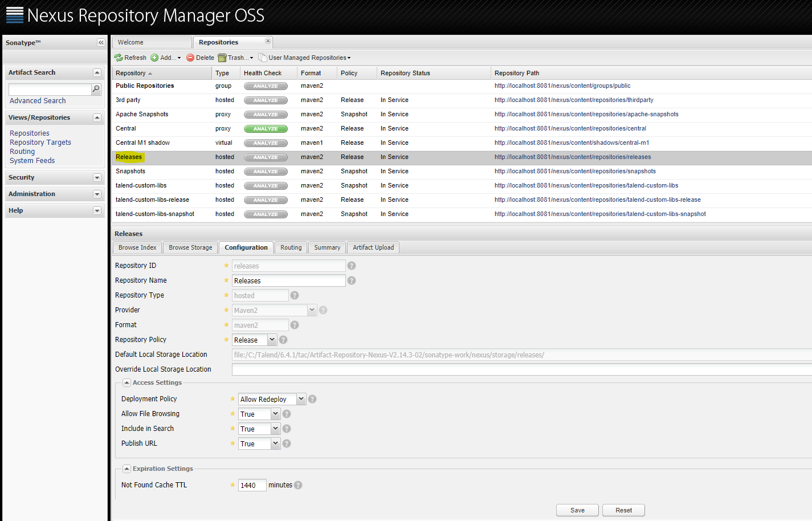Image resolution: width=812 pixels, height=521 pixels.
Task: Close the Repositories tab
Action: tap(268, 41)
